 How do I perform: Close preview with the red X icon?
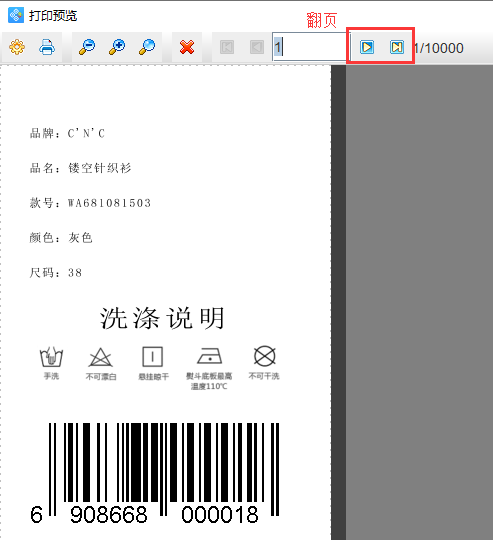click(x=187, y=47)
